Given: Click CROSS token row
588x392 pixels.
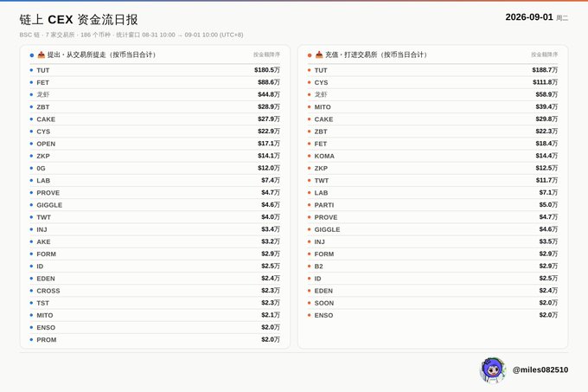Looking at the screenshot, I should click(155, 291).
